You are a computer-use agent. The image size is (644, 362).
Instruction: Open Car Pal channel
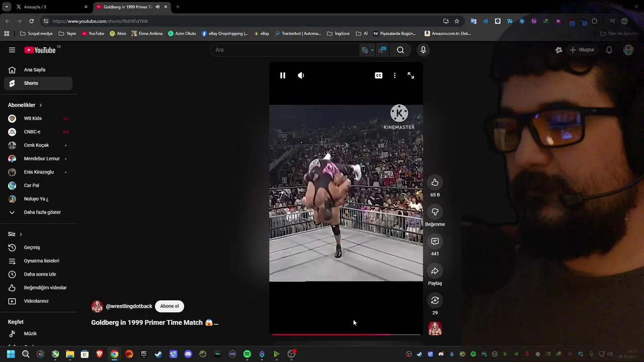38,186
